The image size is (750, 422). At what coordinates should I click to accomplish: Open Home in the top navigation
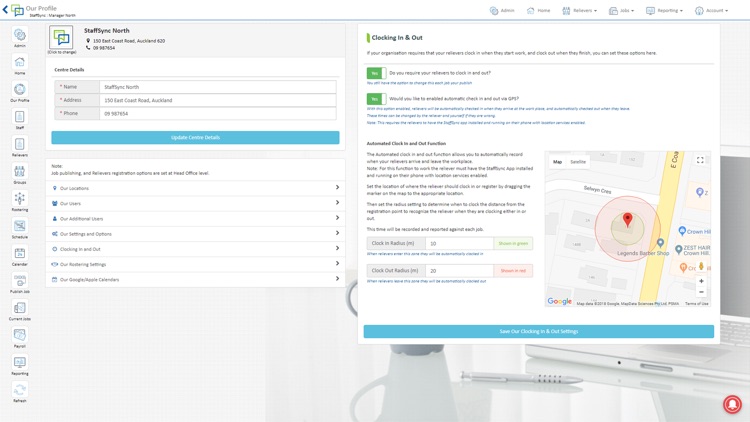pos(538,11)
